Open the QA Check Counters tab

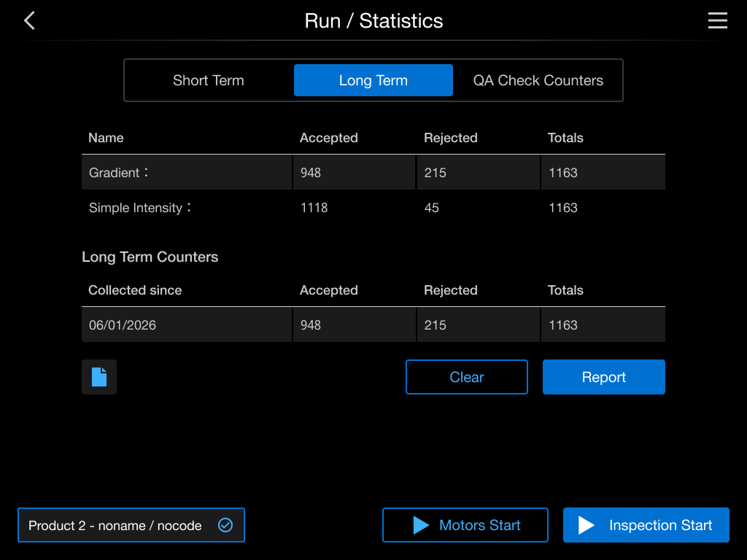[538, 80]
